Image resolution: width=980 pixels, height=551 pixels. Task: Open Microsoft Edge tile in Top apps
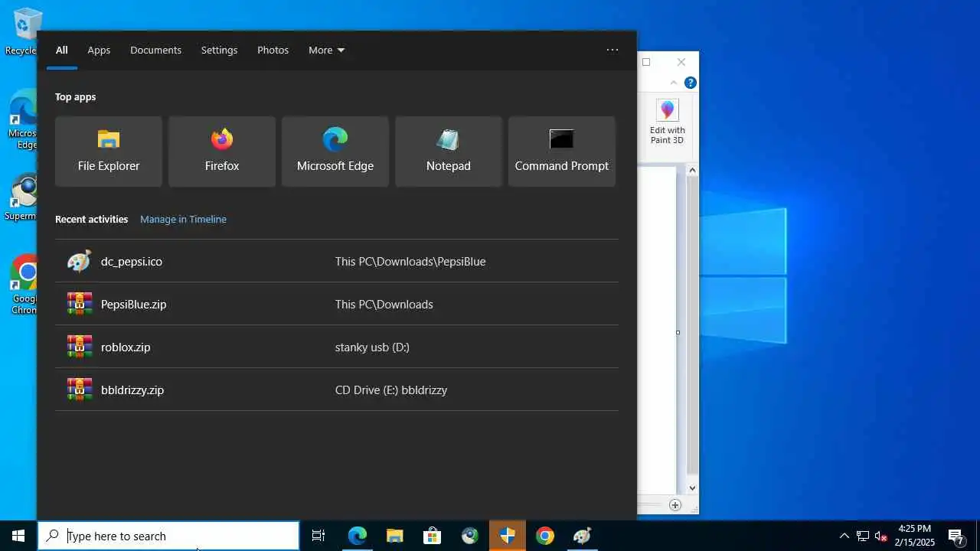[335, 152]
